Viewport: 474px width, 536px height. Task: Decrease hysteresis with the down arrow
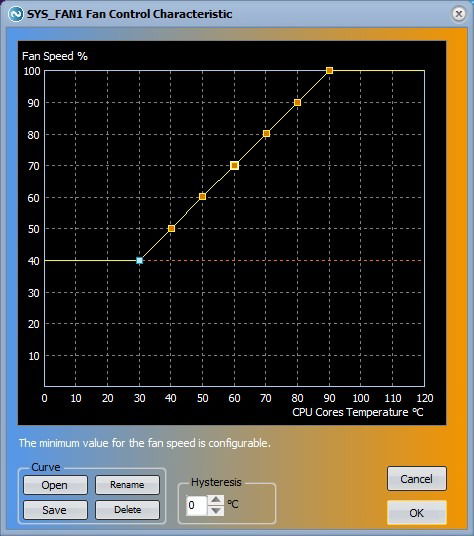point(216,510)
